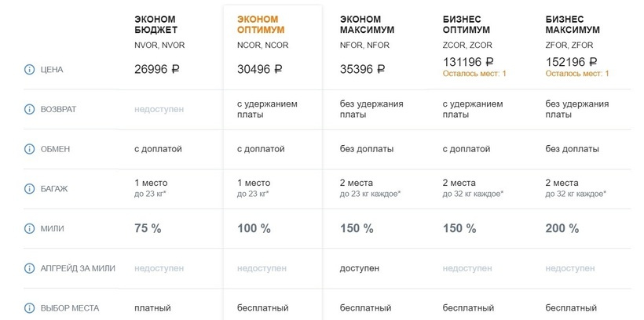644x320 pixels.
Task: Open info icon beside ВОЗВРАТ
Action: click(x=29, y=110)
